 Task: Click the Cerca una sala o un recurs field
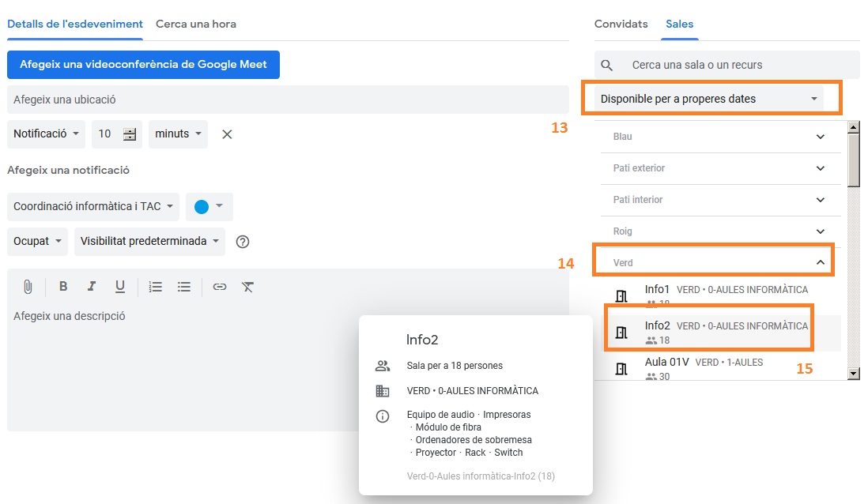(726, 65)
